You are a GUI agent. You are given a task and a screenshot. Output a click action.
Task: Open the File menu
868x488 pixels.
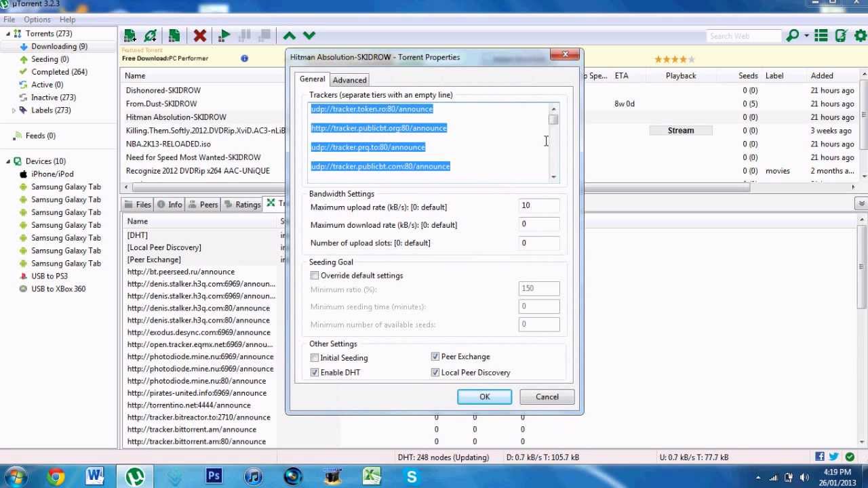click(9, 20)
